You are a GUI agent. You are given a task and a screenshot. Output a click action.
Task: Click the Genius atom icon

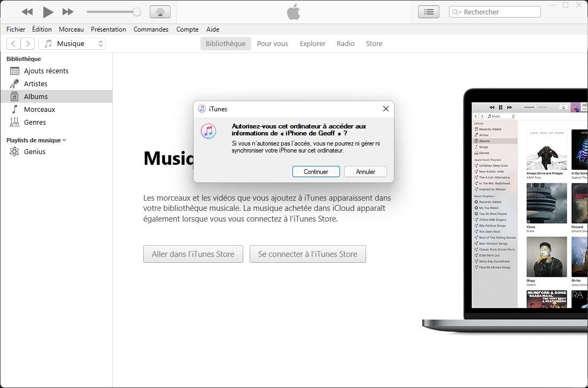click(14, 152)
